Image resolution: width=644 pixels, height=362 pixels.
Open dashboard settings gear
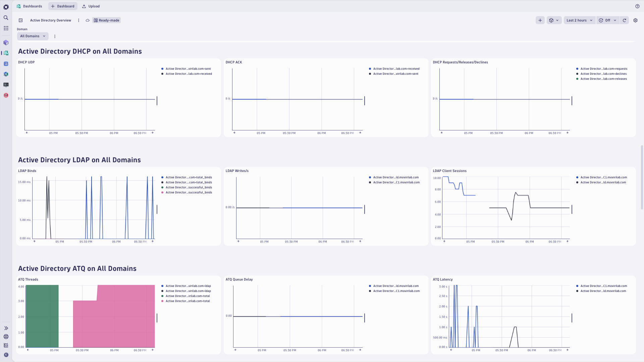pos(635,20)
